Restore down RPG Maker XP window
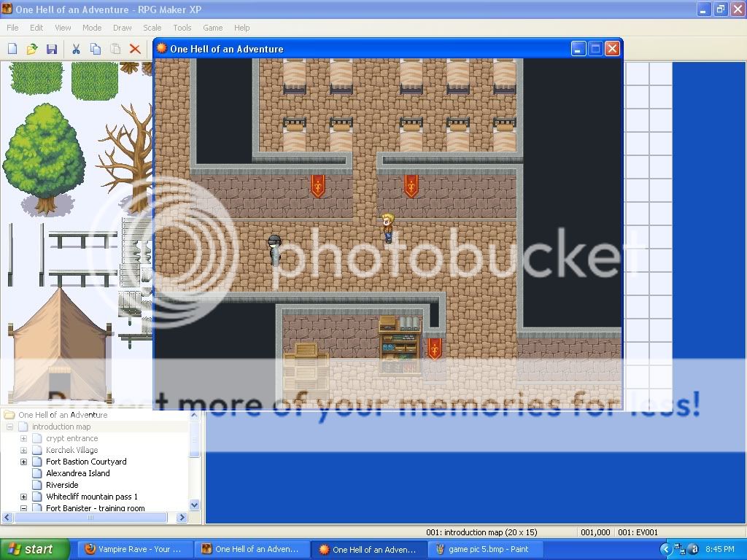This screenshot has height=560, width=747. point(720,9)
